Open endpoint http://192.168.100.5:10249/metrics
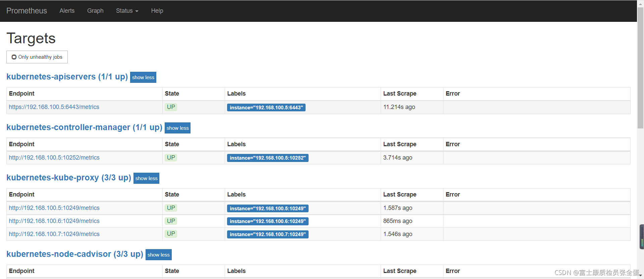 tap(54, 208)
